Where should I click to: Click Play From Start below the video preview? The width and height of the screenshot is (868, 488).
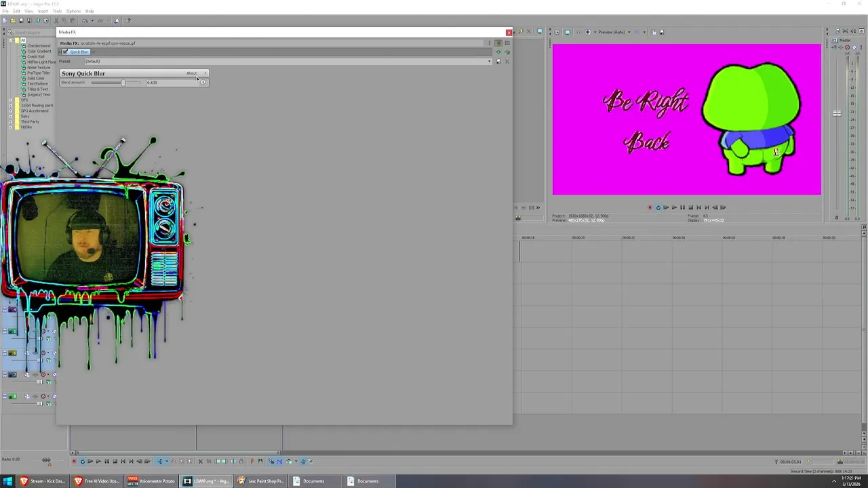point(666,207)
